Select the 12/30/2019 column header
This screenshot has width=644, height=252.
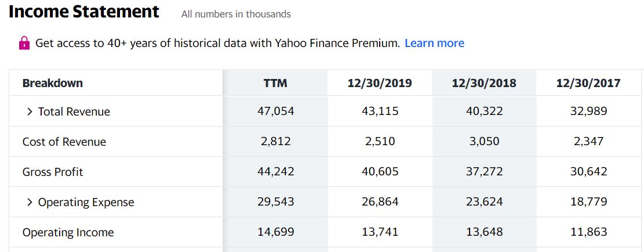point(380,83)
